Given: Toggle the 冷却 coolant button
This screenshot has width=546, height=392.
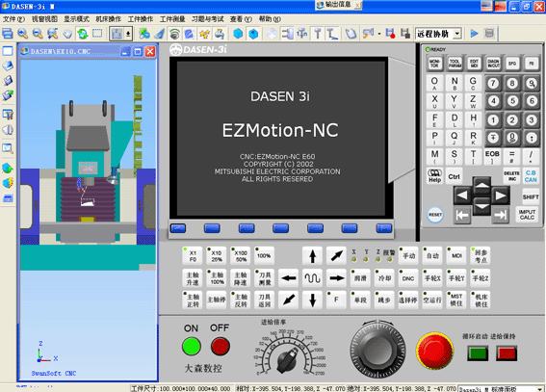Looking at the screenshot, I should (384, 278).
